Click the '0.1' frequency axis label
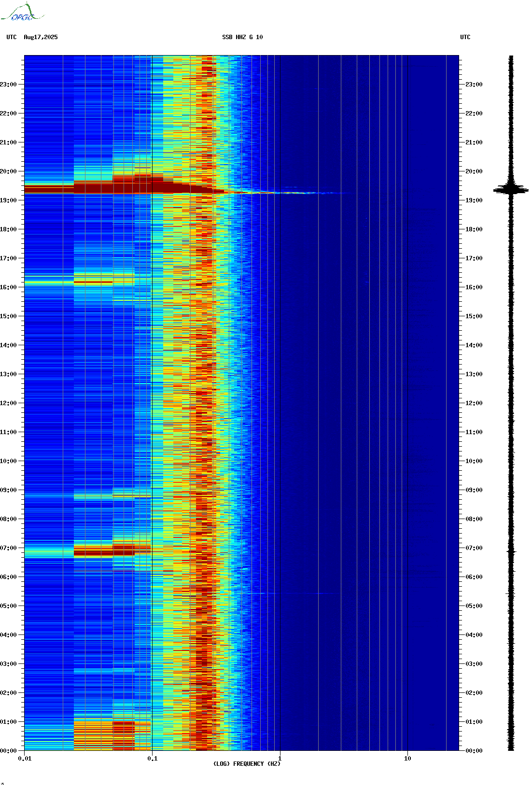Image resolution: width=532 pixels, height=789 pixels. pos(152,759)
